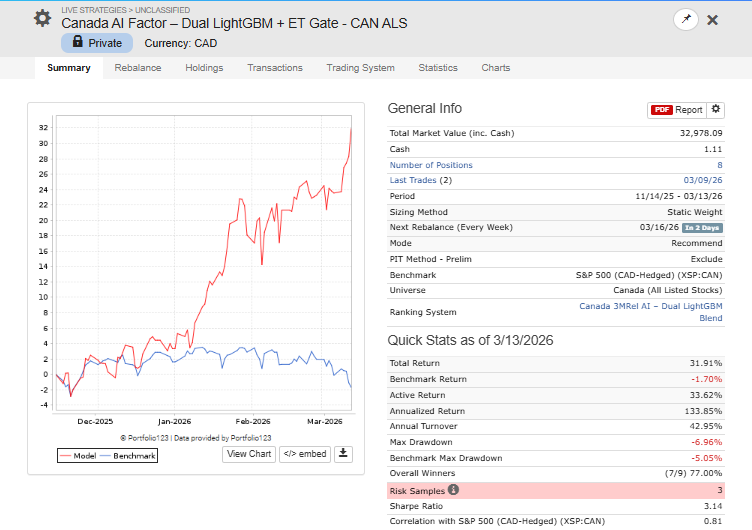
Task: Click the Sharpe Ratio value 3.14
Action: point(713,506)
